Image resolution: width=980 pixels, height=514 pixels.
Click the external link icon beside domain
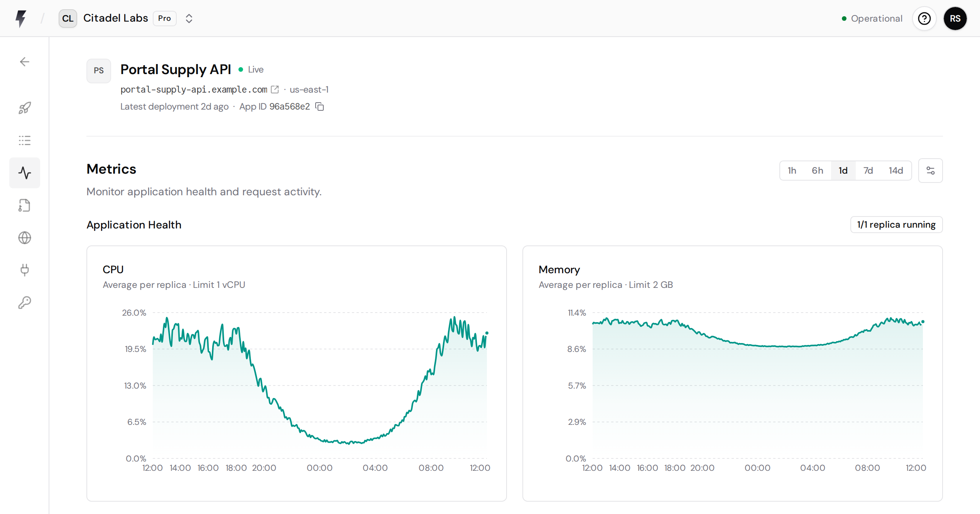point(275,90)
